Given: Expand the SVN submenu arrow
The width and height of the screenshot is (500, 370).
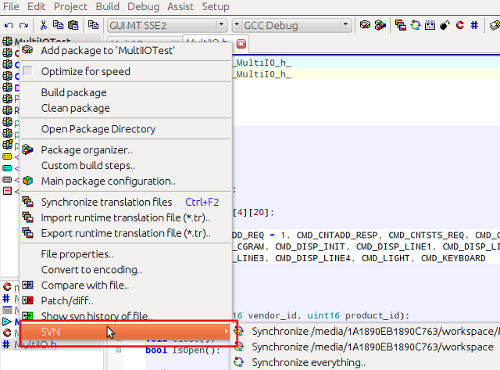Looking at the screenshot, I should (226, 331).
